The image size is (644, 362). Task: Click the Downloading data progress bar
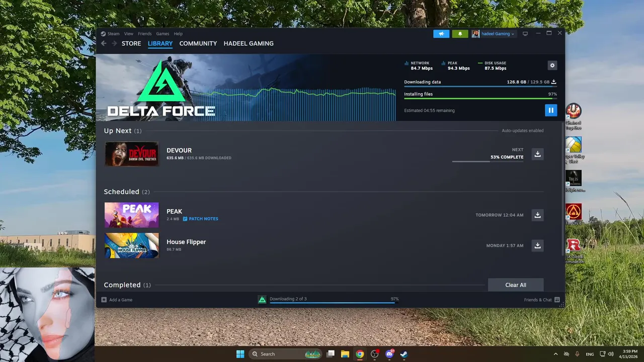pyautogui.click(x=480, y=86)
